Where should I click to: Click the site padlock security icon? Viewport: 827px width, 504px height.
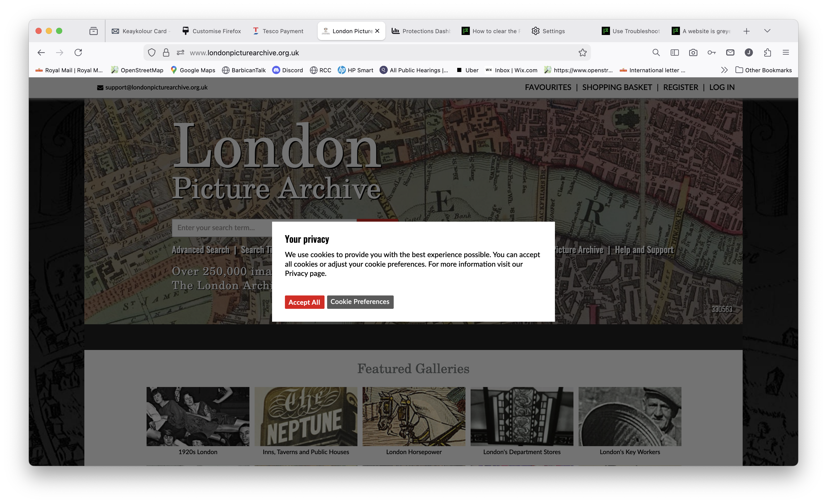(166, 53)
